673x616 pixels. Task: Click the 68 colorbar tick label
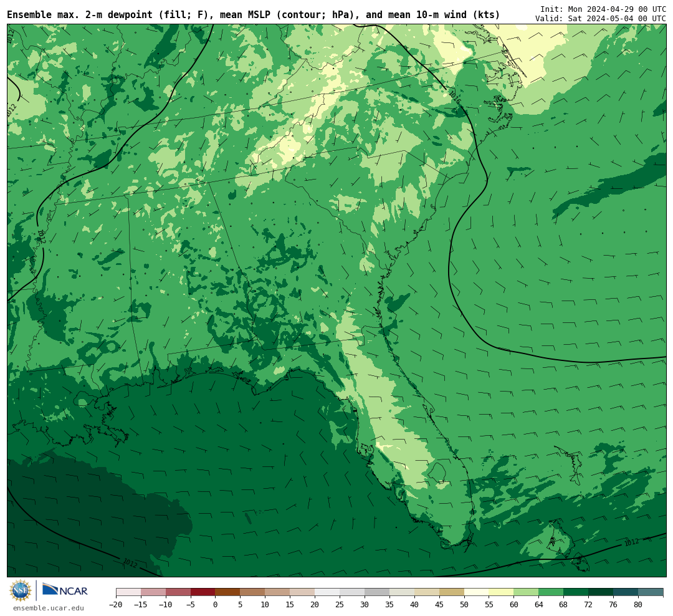pyautogui.click(x=564, y=605)
